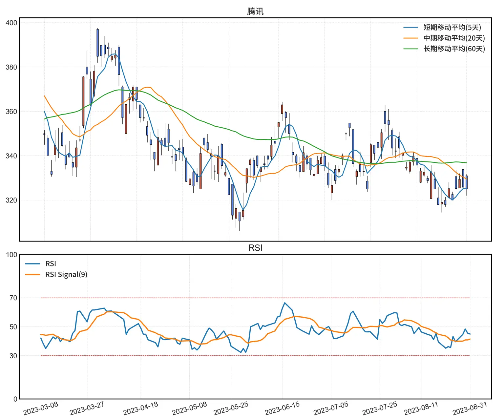Click the 100 RSI axis tick label
This screenshot has width=504, height=420.
pos(11,255)
